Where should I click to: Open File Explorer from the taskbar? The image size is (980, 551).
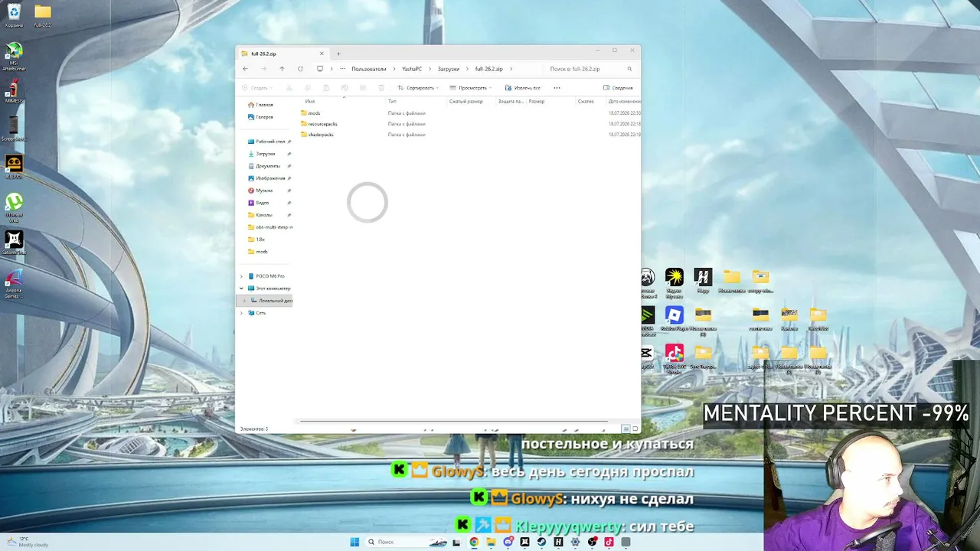tap(491, 542)
